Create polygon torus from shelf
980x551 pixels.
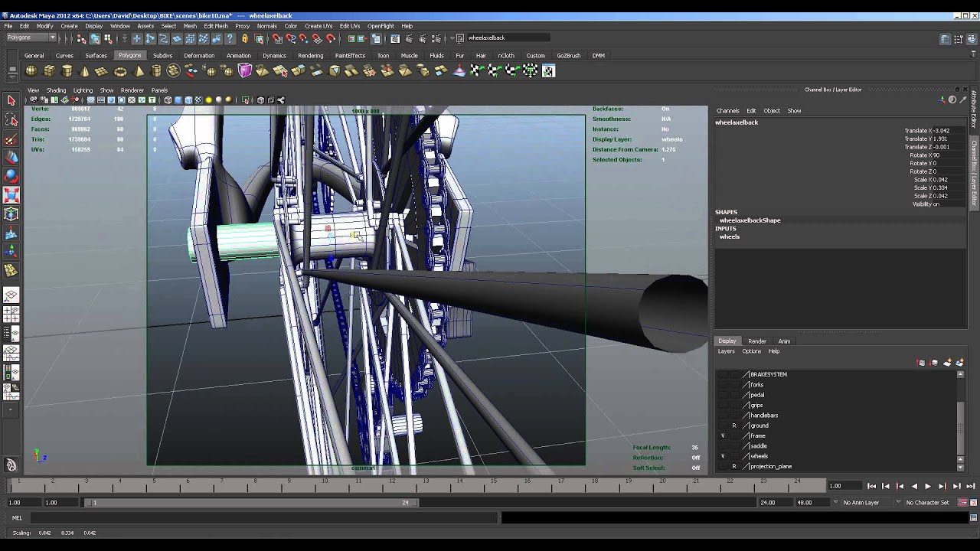click(120, 71)
